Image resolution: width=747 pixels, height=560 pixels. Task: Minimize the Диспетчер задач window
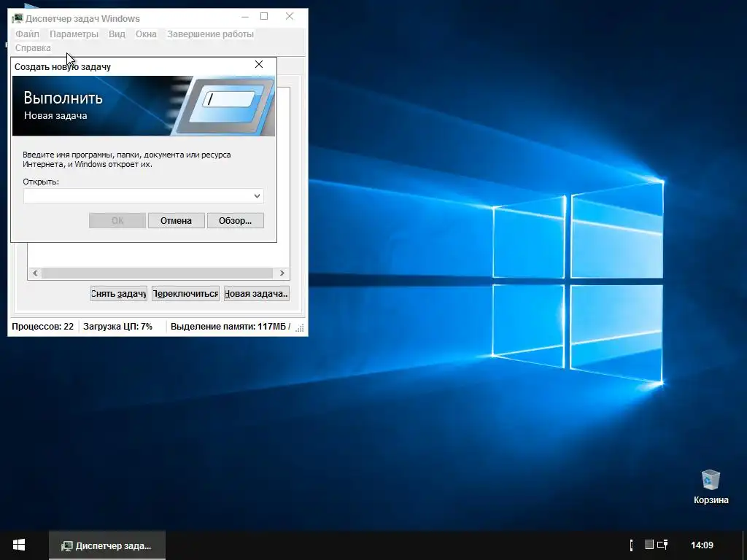pos(245,17)
